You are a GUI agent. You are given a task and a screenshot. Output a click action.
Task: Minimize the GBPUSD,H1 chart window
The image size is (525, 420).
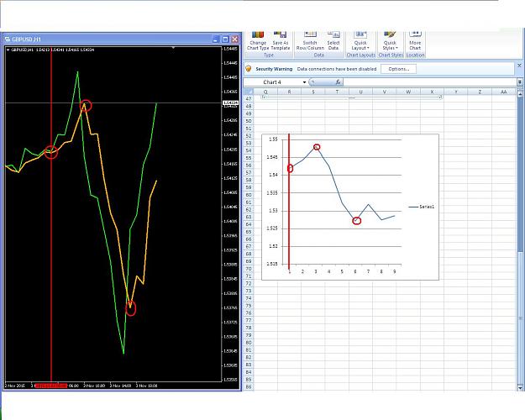(216, 39)
